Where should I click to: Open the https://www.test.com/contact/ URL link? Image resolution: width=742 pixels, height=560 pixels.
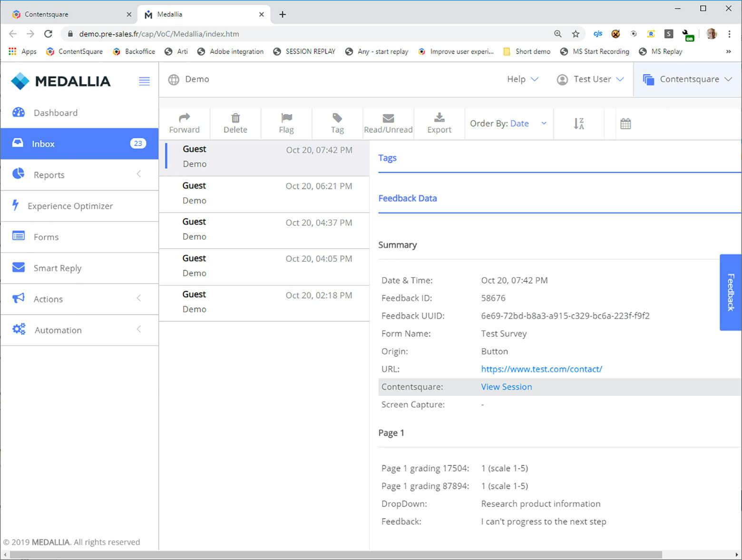pos(542,369)
